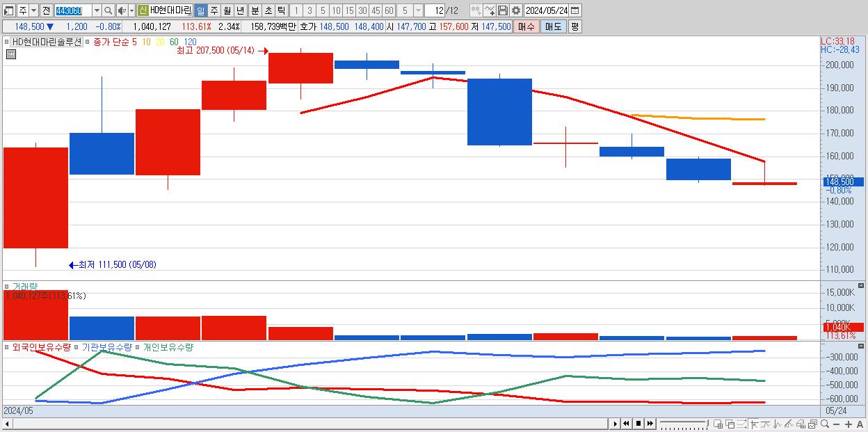The image size is (868, 432).
Task: Click the rewind button in bottom bar
Action: click(x=626, y=424)
